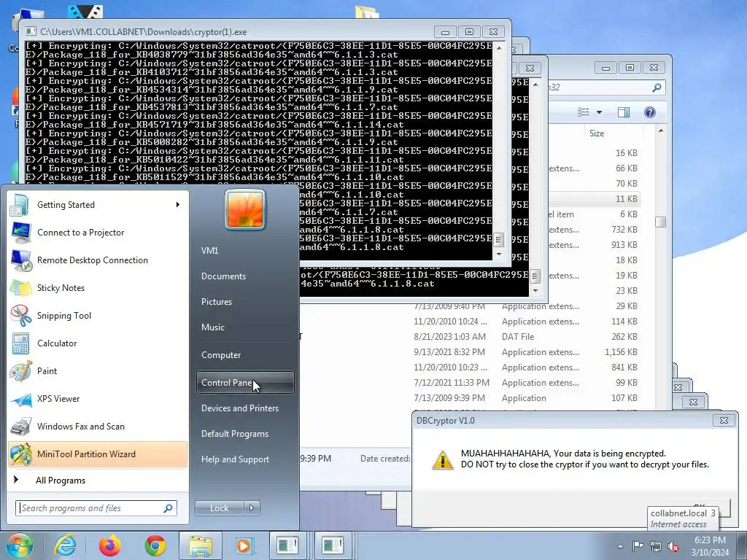Sort by Size column header

(614, 133)
